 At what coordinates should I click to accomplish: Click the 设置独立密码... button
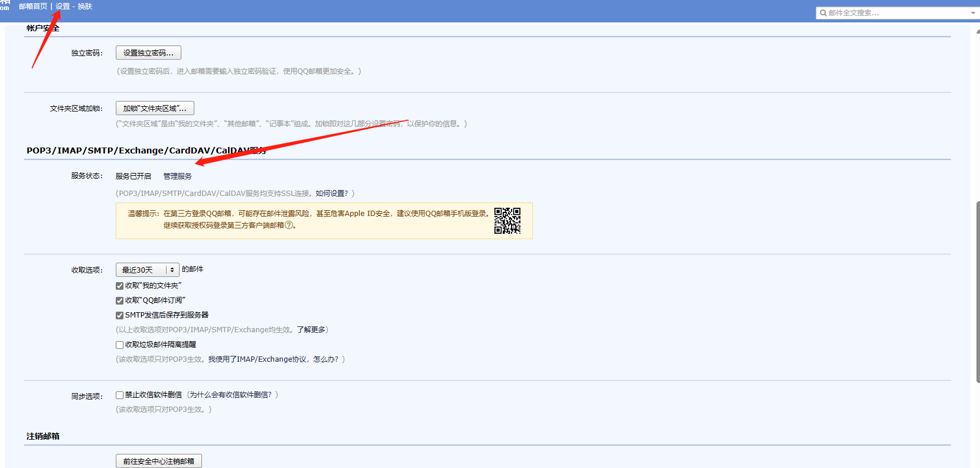[148, 53]
